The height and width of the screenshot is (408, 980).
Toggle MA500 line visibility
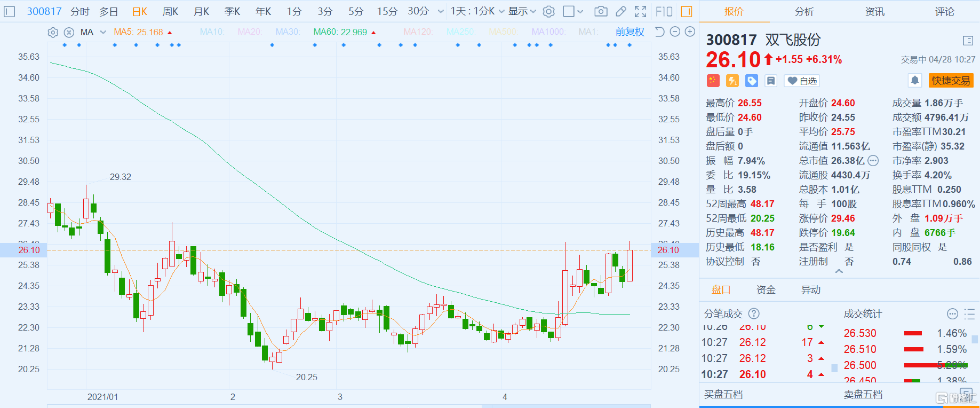(503, 32)
